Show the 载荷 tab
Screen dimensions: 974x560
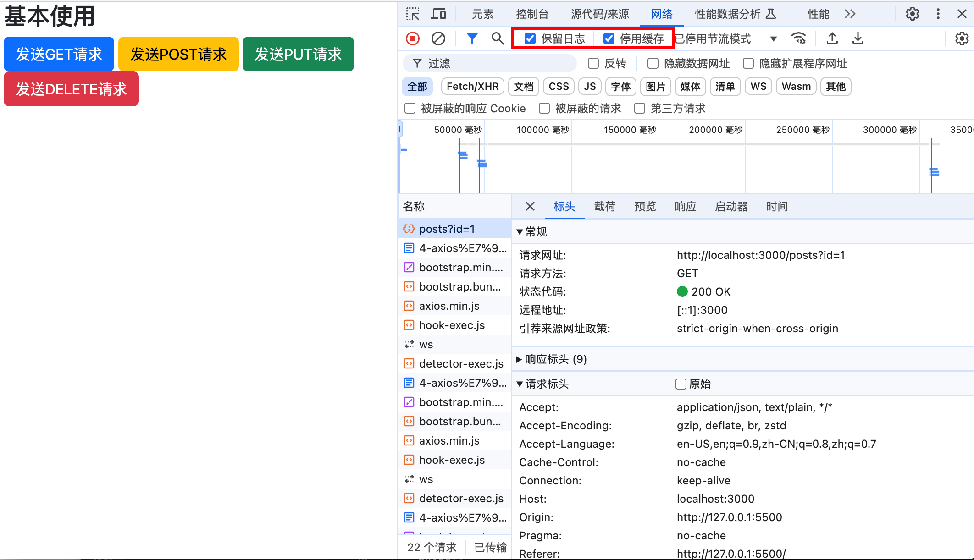click(605, 206)
